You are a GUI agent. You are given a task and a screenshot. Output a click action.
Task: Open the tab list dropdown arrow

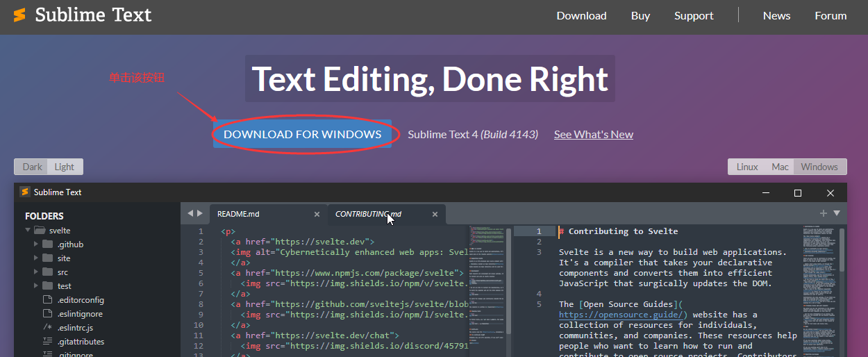(837, 213)
